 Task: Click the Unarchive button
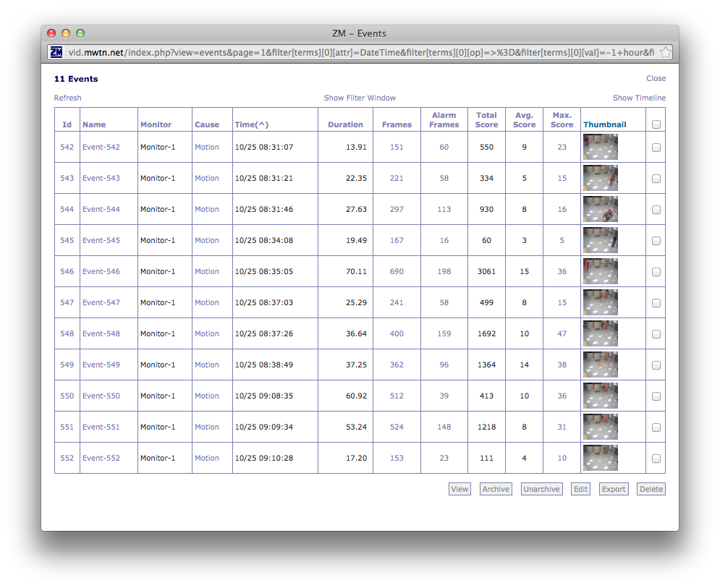pos(541,490)
